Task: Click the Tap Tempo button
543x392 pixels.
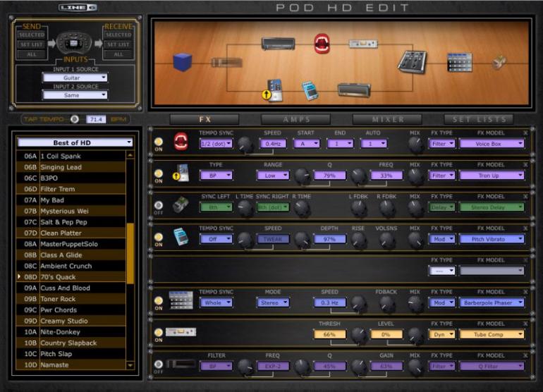Action: click(75, 119)
